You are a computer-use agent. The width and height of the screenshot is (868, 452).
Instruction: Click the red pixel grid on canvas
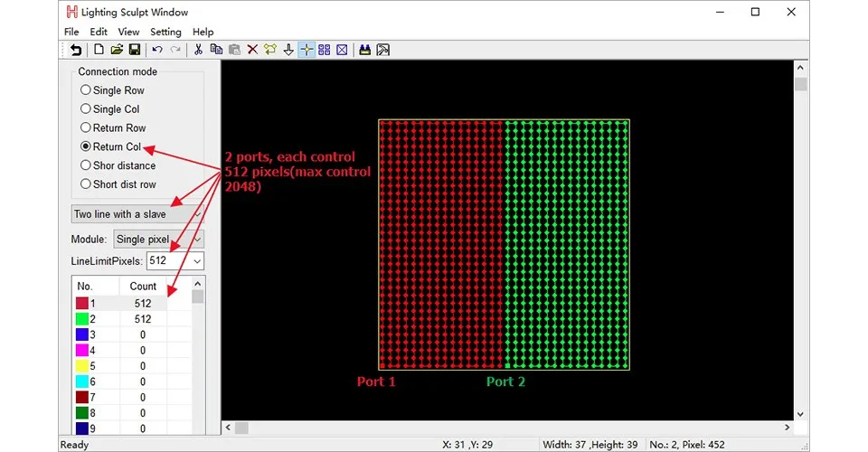click(442, 245)
